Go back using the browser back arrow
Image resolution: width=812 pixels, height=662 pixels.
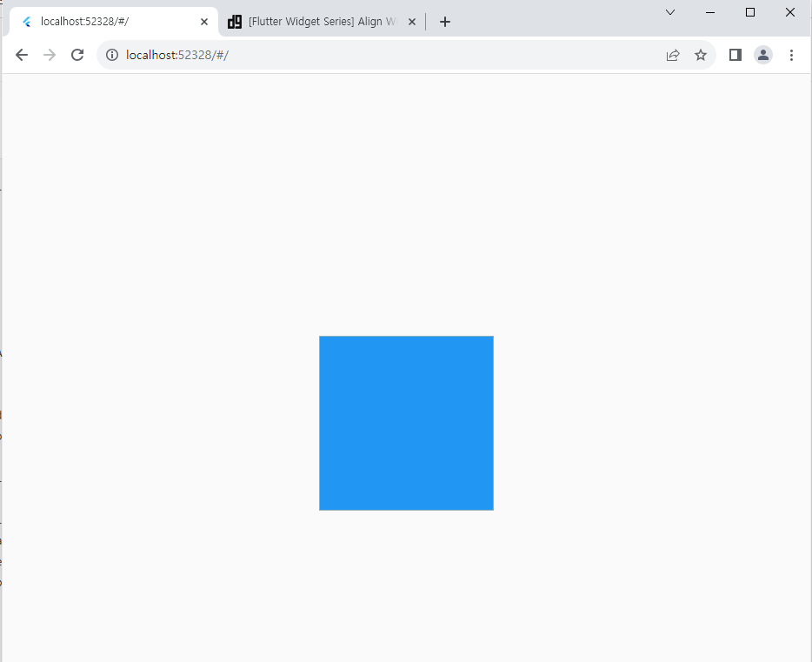(x=21, y=55)
